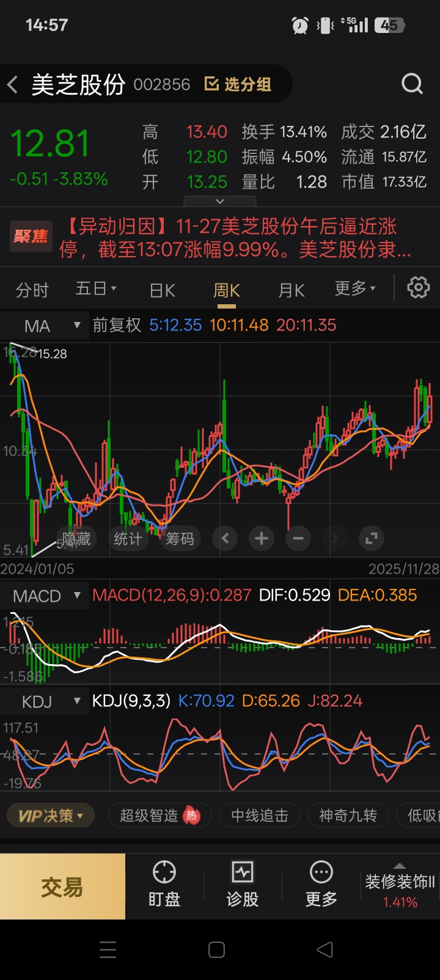Tap the vibrate mode status icon
This screenshot has width=440, height=980.
pos(326,25)
